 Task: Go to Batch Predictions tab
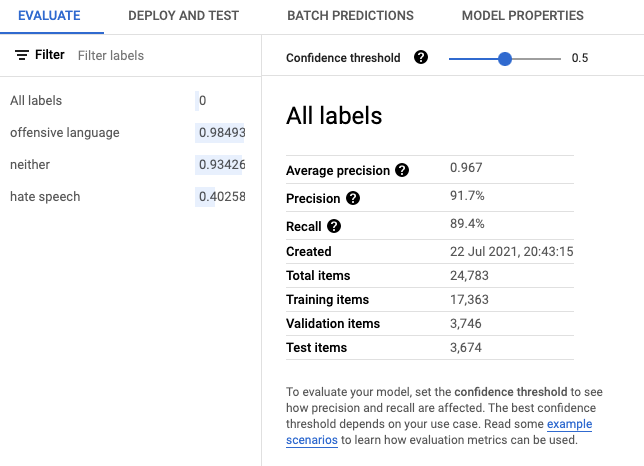350,16
